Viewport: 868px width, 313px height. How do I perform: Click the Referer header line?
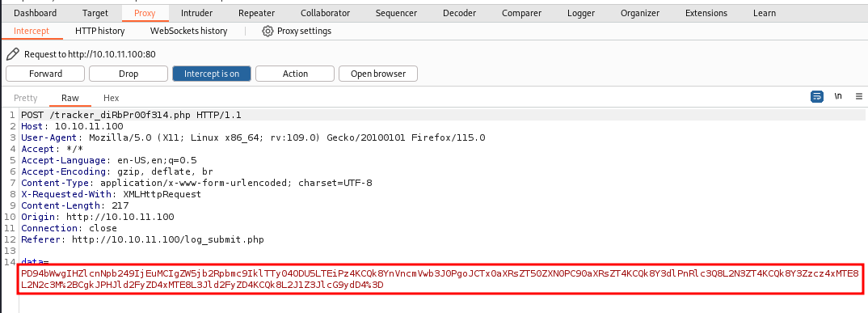click(142, 239)
